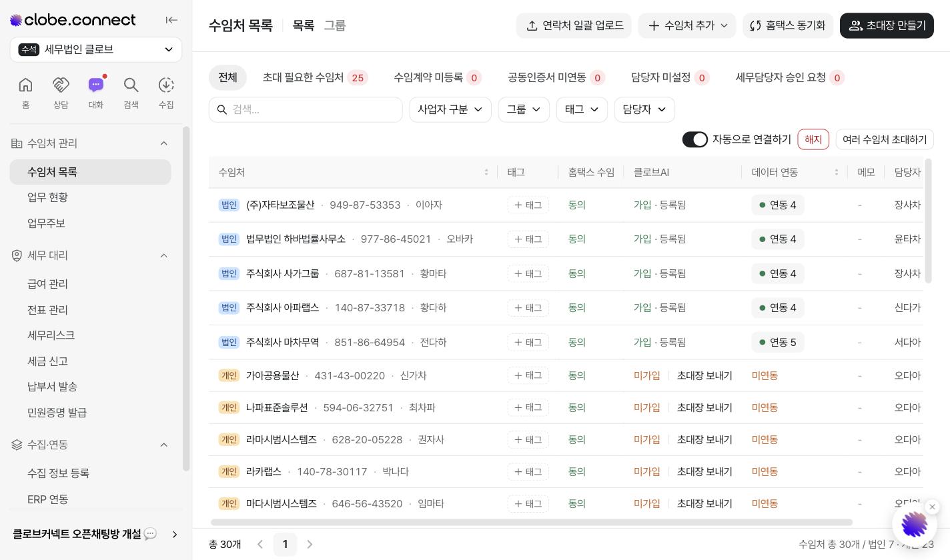Open 클로브커넥트 오픈채팅방 개설 banner
The image size is (950, 560).
[x=96, y=534]
